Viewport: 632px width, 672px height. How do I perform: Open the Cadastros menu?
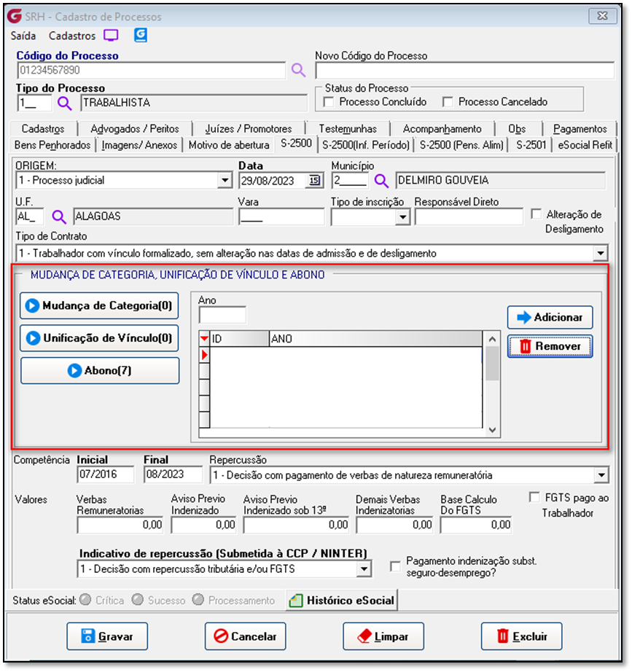click(x=72, y=36)
